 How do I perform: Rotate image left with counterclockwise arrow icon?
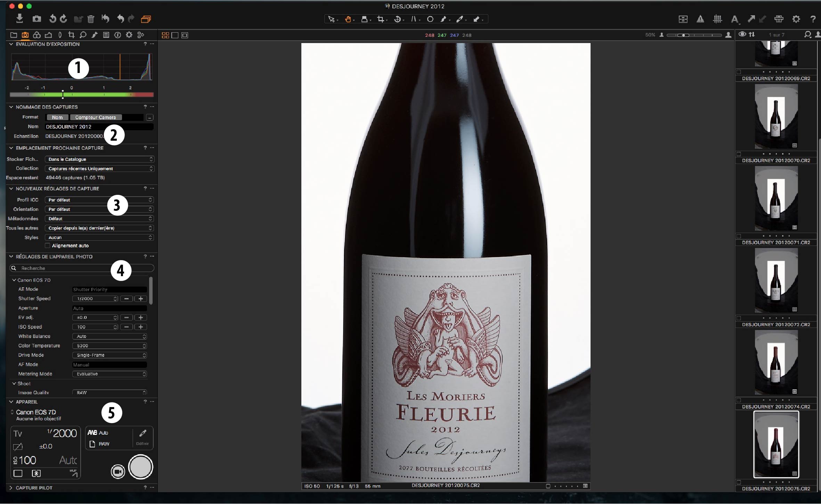click(53, 19)
